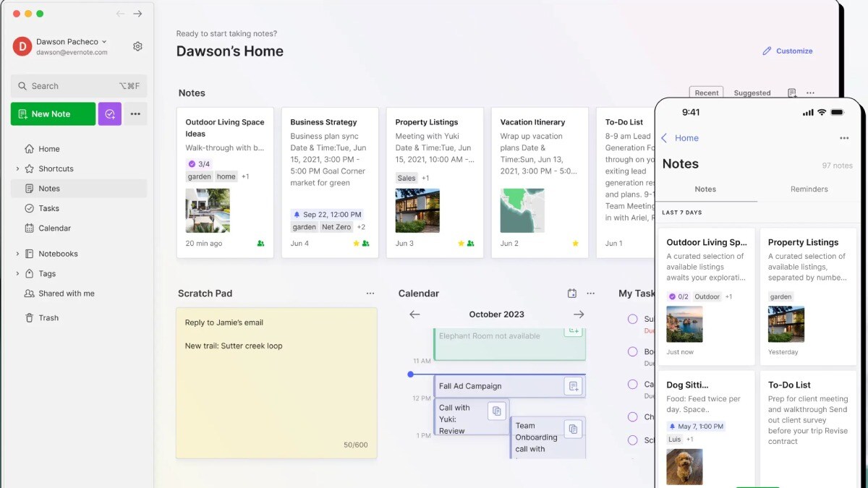Mark the second My Tasks item complete

click(x=632, y=352)
